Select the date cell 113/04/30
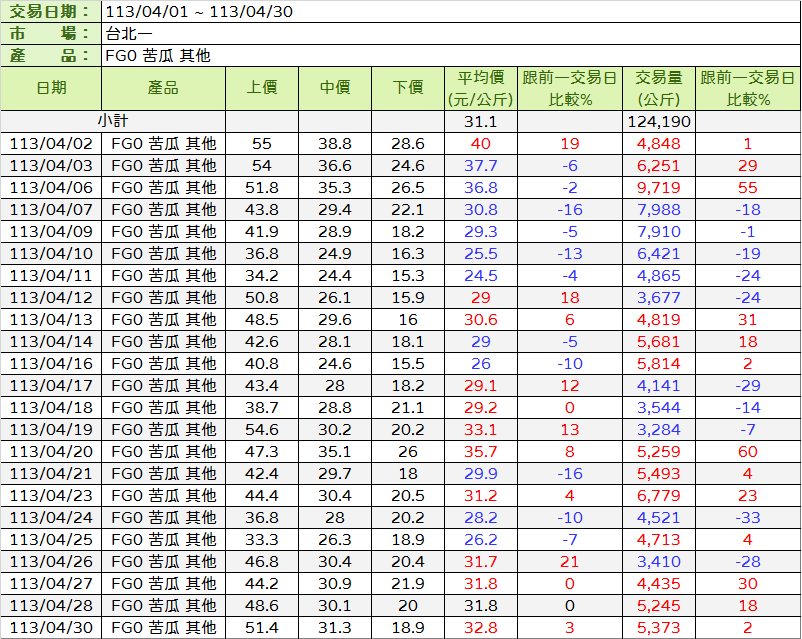This screenshot has width=802, height=639. click(x=51, y=628)
